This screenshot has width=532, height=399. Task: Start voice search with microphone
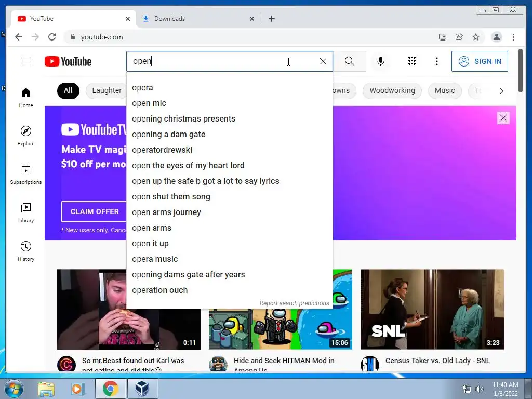(381, 61)
